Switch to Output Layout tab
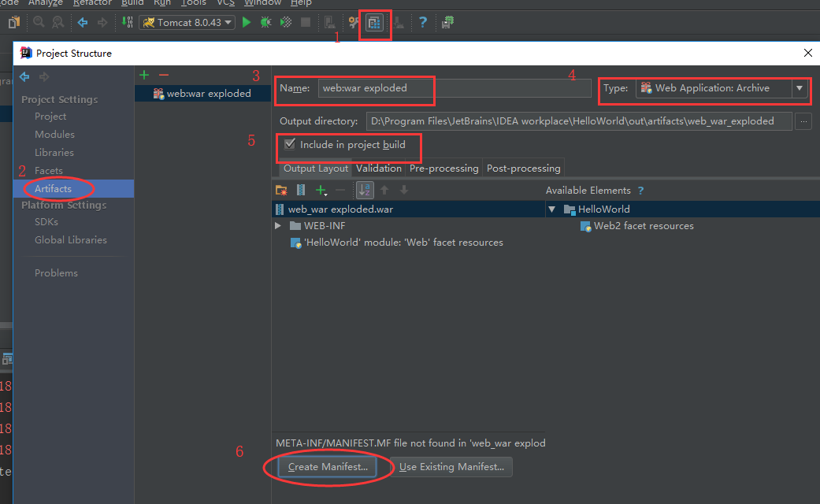The width and height of the screenshot is (820, 504). click(x=315, y=169)
